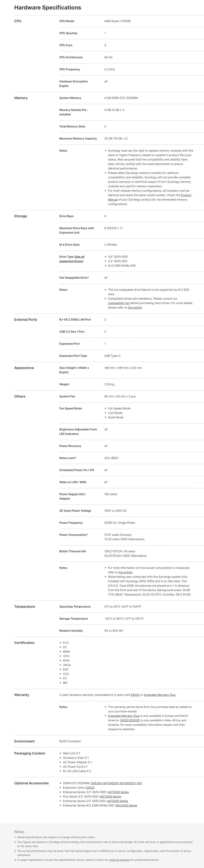Open the compatibility list link
Image resolution: width=204 pixels, height=868 pixels.
click(x=119, y=303)
